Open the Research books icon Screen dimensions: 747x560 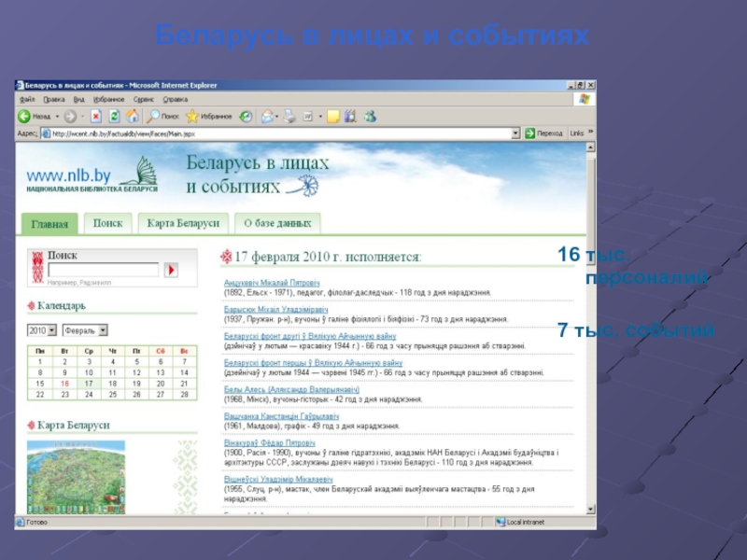click(x=351, y=116)
